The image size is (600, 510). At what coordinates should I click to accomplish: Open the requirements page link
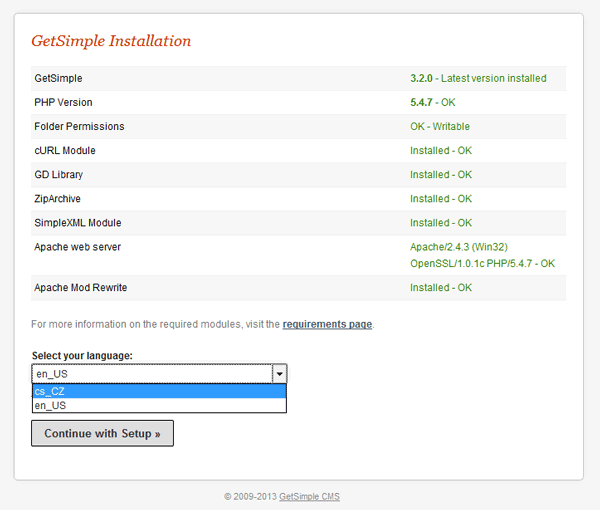pos(327,324)
